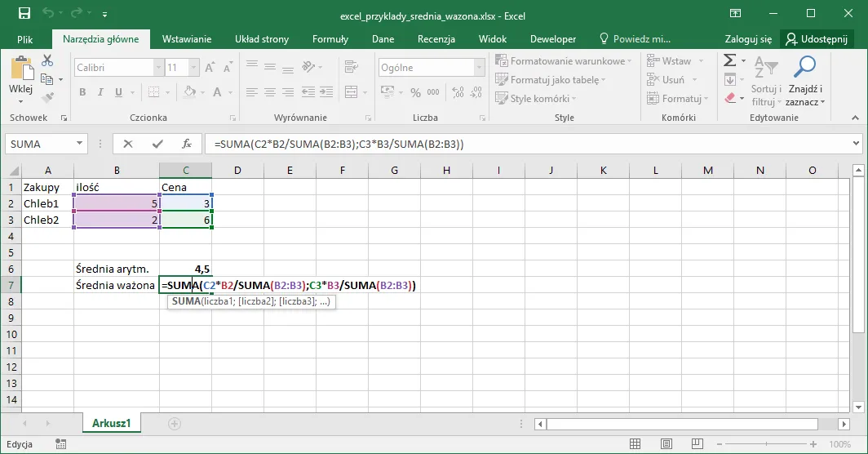The height and width of the screenshot is (454, 868).
Task: Click the align right icon
Action: (288, 92)
